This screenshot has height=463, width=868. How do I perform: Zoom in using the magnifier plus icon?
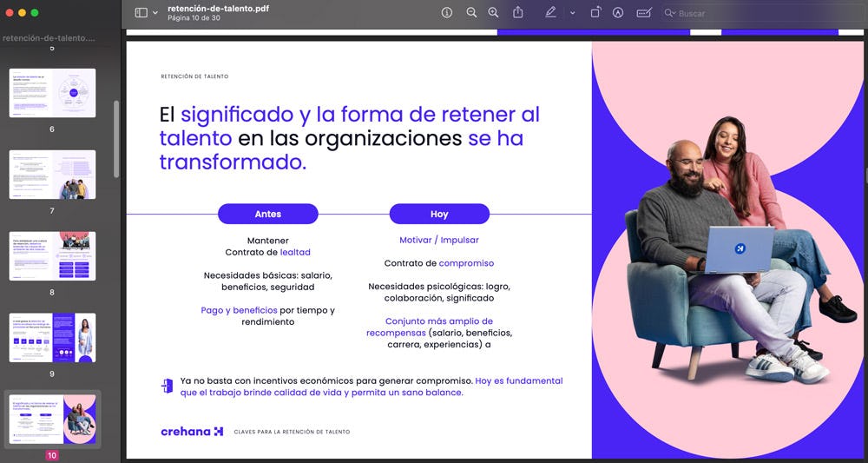[493, 13]
